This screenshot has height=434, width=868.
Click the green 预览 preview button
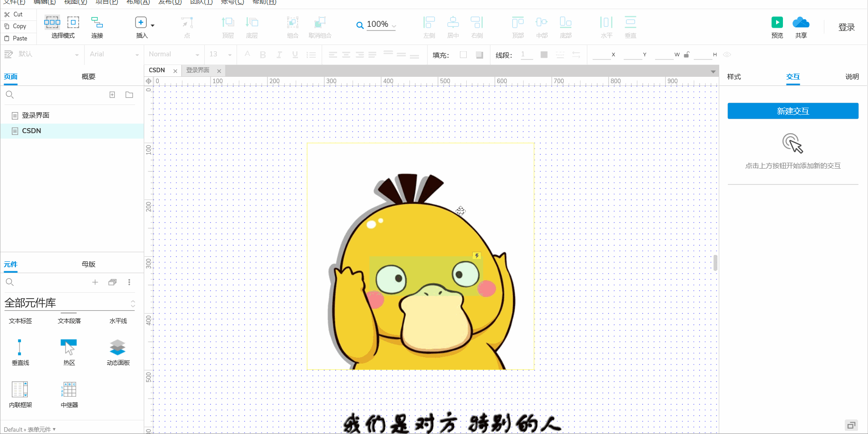[x=777, y=22]
